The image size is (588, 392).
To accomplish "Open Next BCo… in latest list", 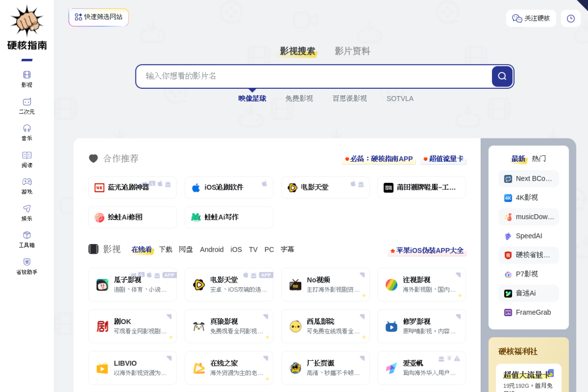I will [x=529, y=179].
